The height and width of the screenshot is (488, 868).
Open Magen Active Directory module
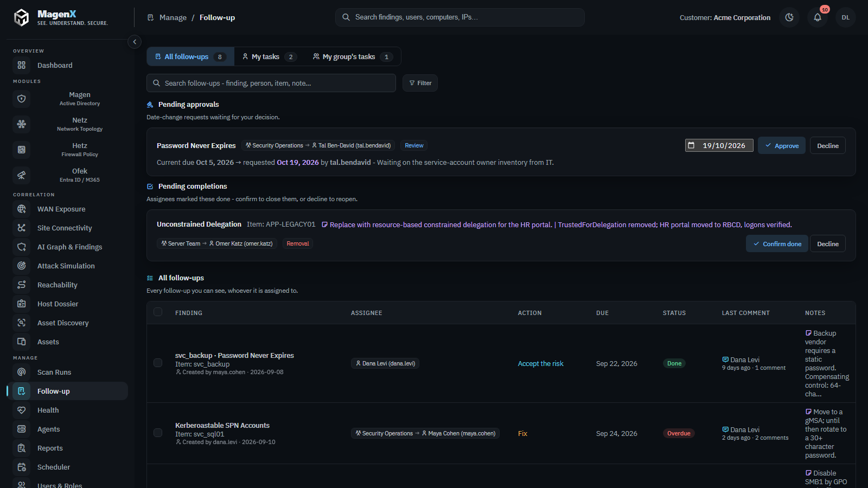[67, 99]
